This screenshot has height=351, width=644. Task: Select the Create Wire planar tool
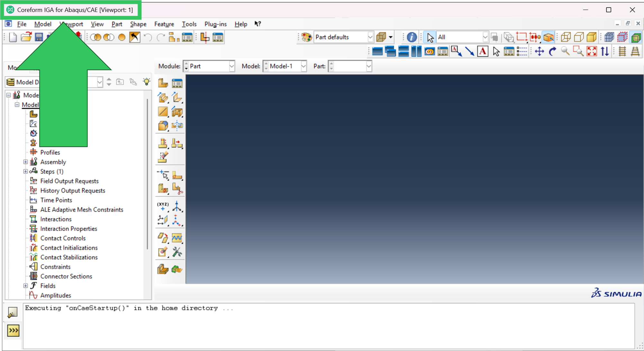coord(163,112)
